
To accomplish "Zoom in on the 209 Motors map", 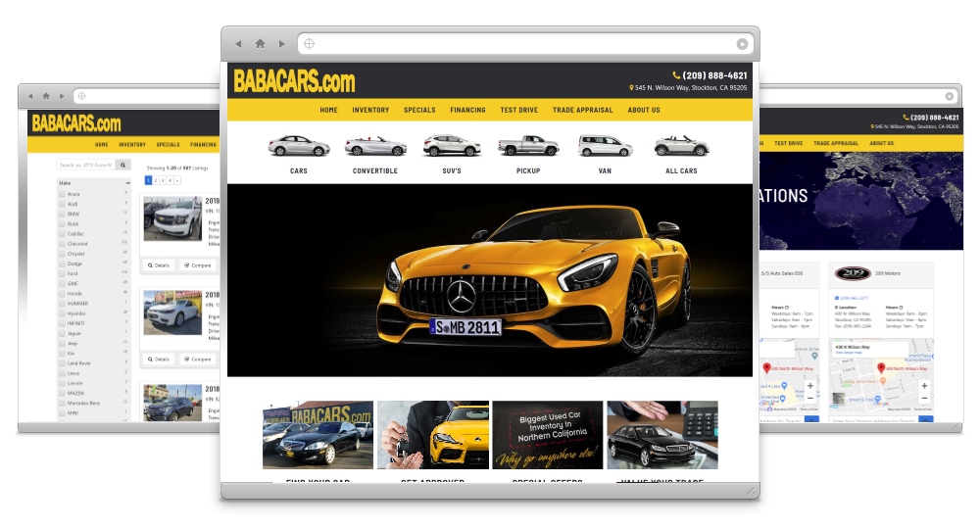I will [x=924, y=385].
